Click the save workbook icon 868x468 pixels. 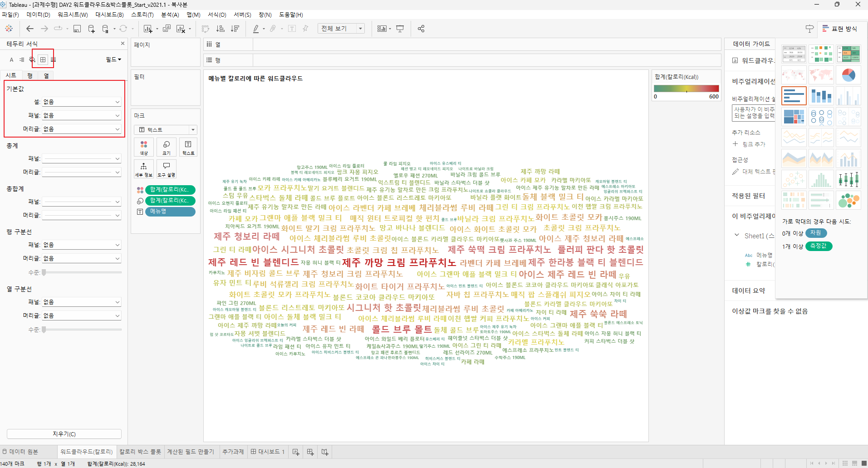(77, 29)
